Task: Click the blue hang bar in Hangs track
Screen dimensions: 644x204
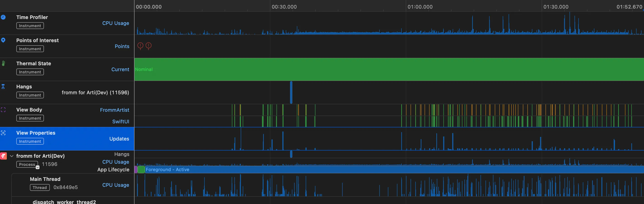Action: (291, 92)
